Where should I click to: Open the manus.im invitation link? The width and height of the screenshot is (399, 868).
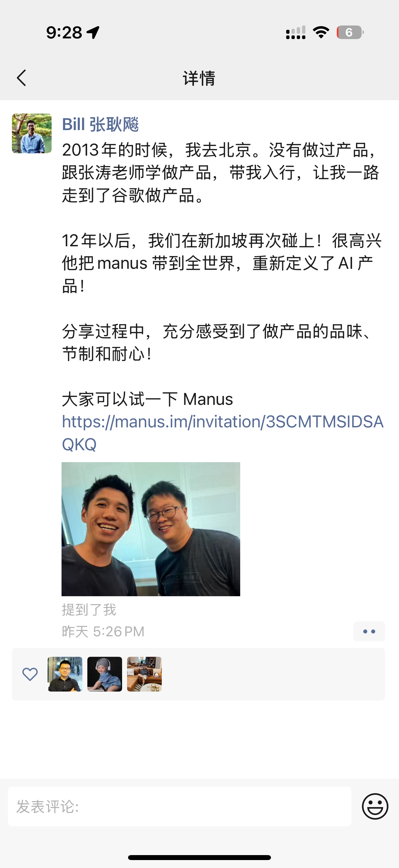[x=223, y=433]
